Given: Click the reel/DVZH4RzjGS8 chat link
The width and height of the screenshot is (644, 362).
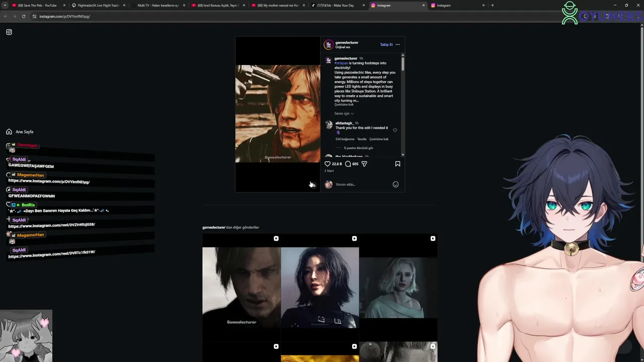Looking at the screenshot, I should click(x=52, y=225).
